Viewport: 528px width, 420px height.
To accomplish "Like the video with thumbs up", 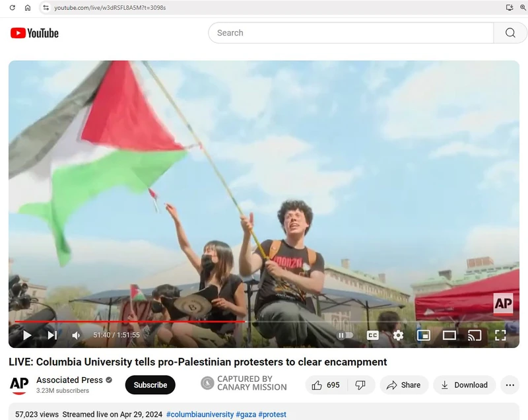I will [326, 385].
